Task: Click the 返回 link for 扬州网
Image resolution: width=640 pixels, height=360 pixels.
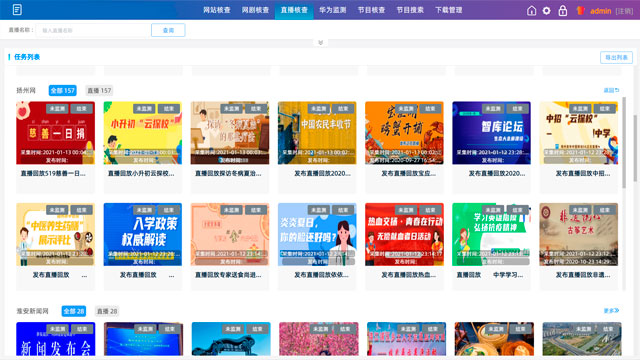Action: (611, 90)
